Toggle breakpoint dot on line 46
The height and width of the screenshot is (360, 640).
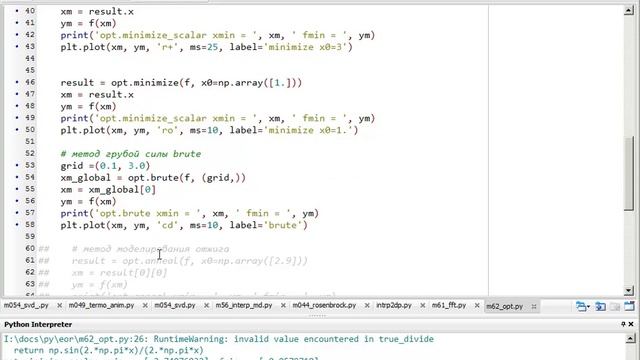pyautogui.click(x=17, y=82)
